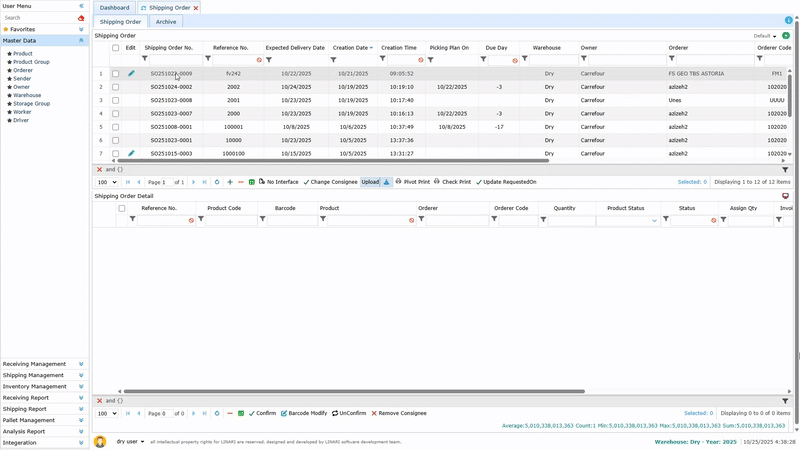The height and width of the screenshot is (450, 800).
Task: Click the UnConfirm button in the detail toolbar
Action: 349,413
